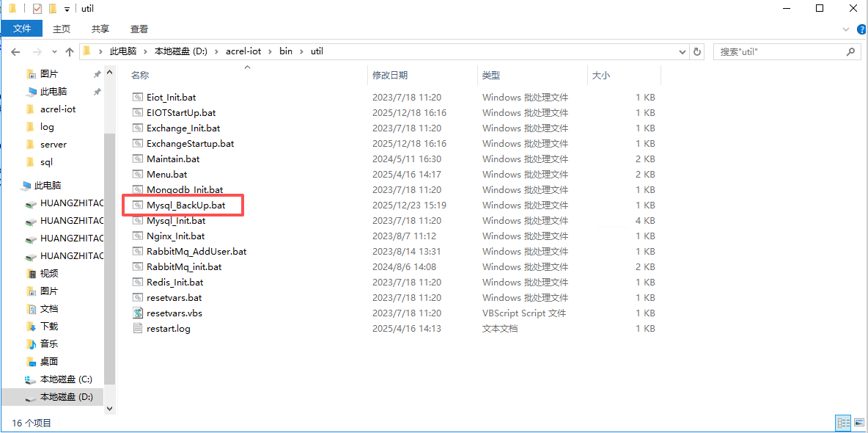Viewport: 868px width, 433px height.
Task: Expand the address bar history dropdown
Action: 683,52
